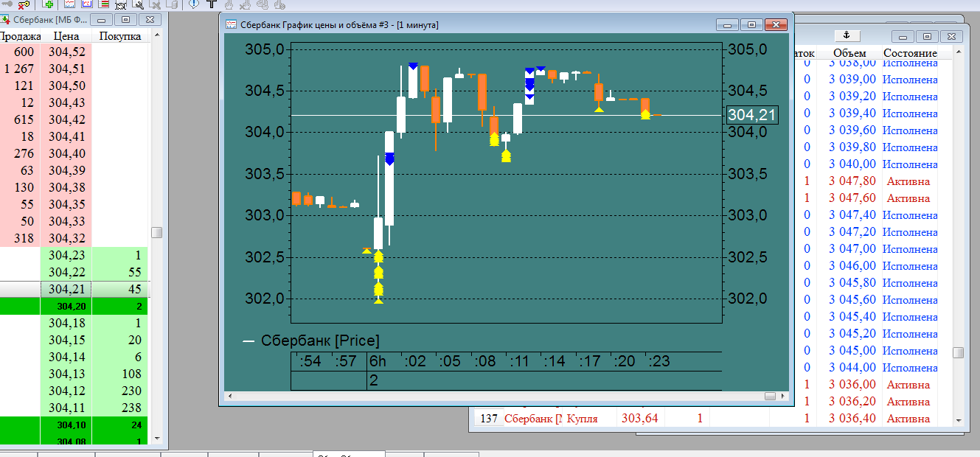Click Активна status for 3 036,00 order
Viewport: 980px width, 457px height.
(908, 385)
